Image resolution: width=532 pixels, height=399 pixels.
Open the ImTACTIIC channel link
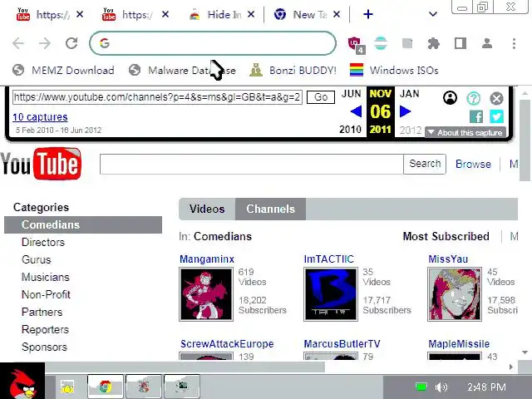(x=329, y=259)
